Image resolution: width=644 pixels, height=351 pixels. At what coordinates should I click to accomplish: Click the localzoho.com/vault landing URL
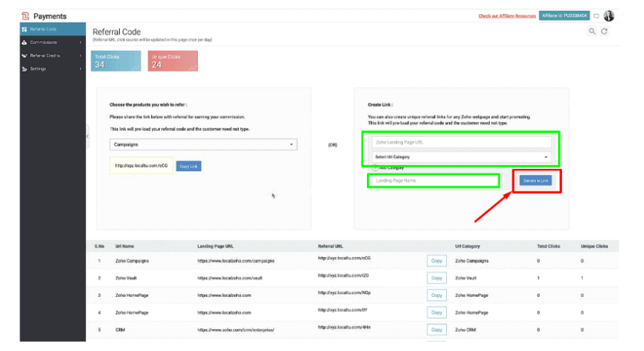pos(229,278)
